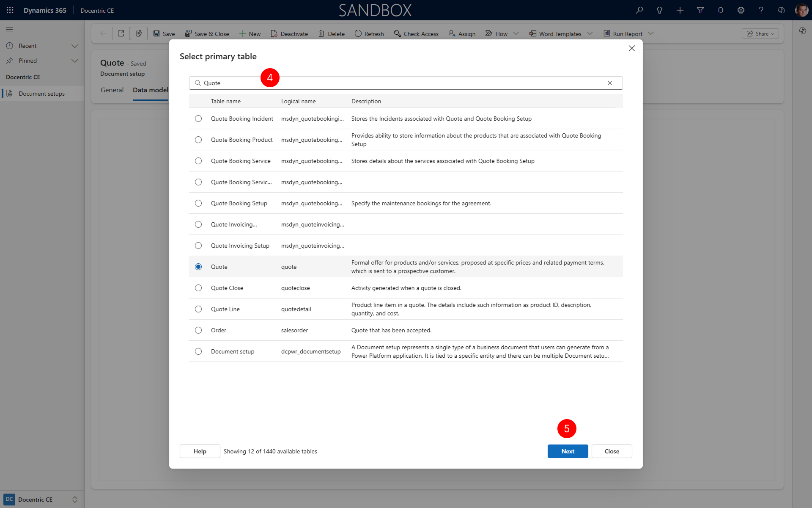812x508 pixels.
Task: Click the Delete command
Action: (x=331, y=33)
